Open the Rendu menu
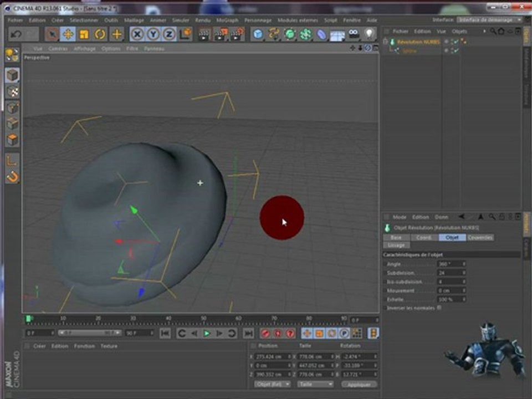Viewport: 532px width, 399px height. [x=203, y=21]
